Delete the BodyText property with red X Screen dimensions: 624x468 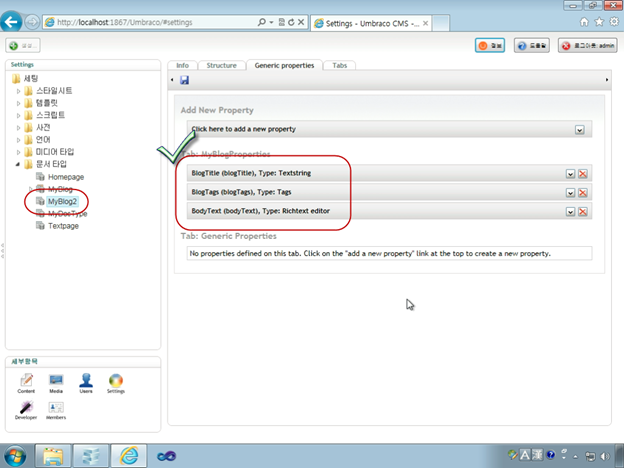(583, 211)
